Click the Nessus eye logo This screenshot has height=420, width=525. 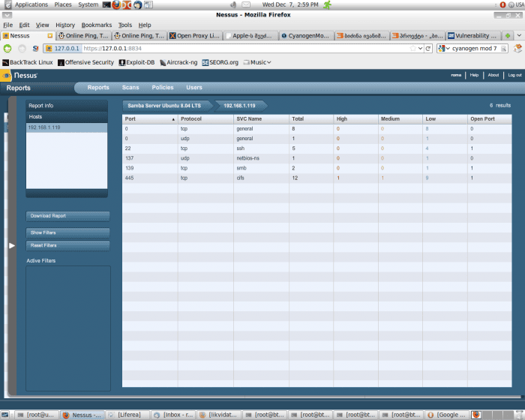[6, 76]
